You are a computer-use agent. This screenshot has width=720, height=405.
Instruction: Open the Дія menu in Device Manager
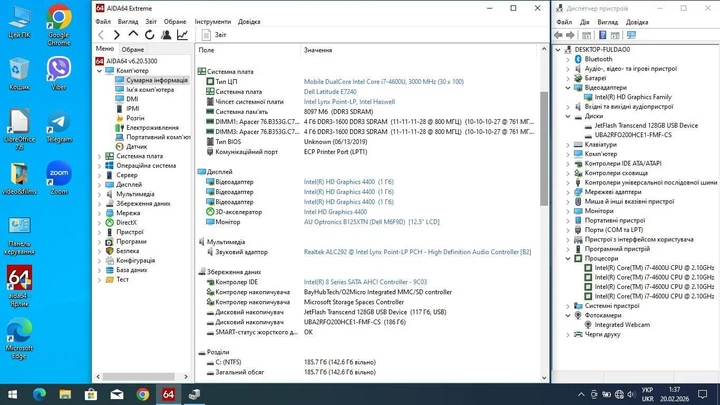pos(584,22)
